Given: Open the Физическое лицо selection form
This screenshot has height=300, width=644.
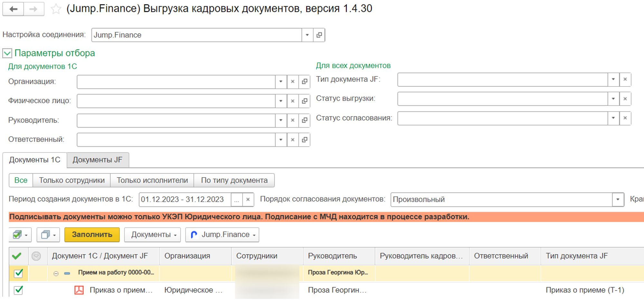Looking at the screenshot, I should click(304, 101).
